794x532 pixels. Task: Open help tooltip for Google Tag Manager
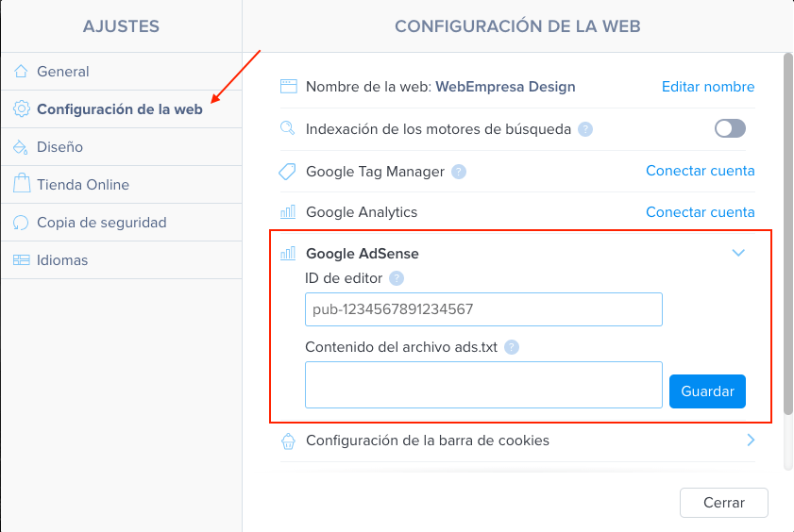click(x=459, y=172)
